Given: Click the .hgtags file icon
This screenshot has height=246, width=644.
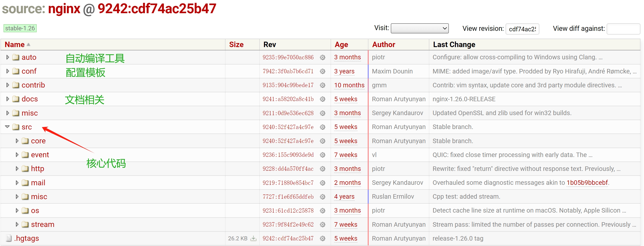Looking at the screenshot, I should [x=9, y=238].
